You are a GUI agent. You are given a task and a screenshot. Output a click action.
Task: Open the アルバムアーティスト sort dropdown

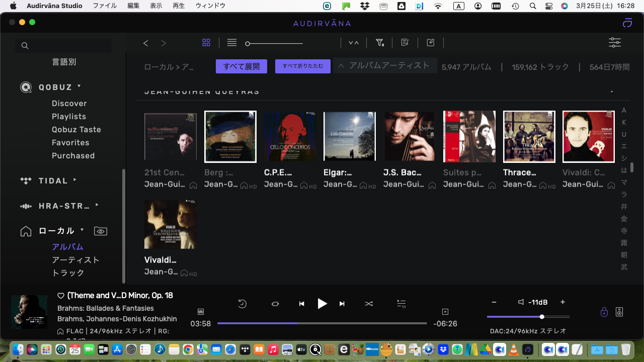(x=385, y=65)
